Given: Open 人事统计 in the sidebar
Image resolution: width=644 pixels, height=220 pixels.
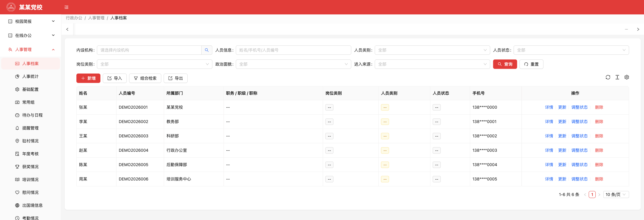Looking at the screenshot, I should click(x=30, y=76).
